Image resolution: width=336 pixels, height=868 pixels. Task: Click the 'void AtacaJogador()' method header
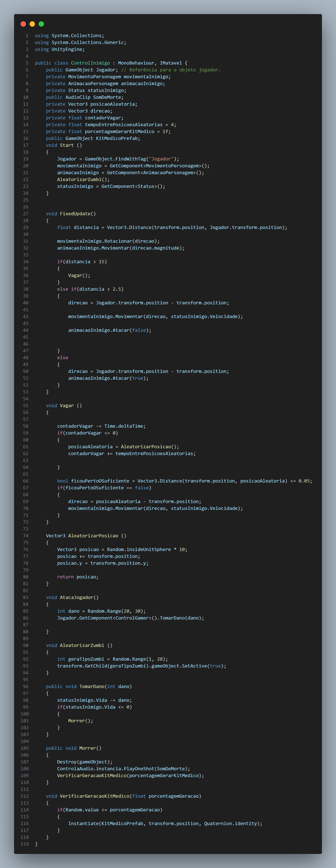click(x=72, y=597)
